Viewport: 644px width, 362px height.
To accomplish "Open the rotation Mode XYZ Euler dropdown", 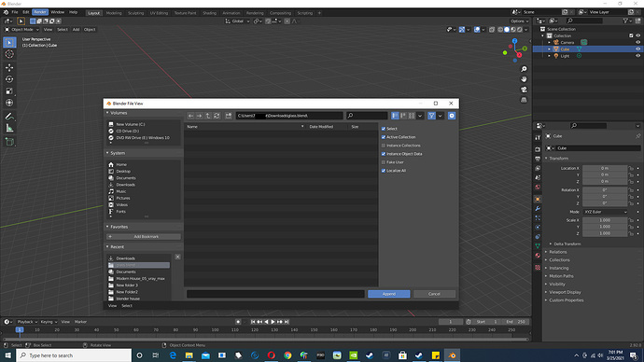I will pyautogui.click(x=606, y=212).
